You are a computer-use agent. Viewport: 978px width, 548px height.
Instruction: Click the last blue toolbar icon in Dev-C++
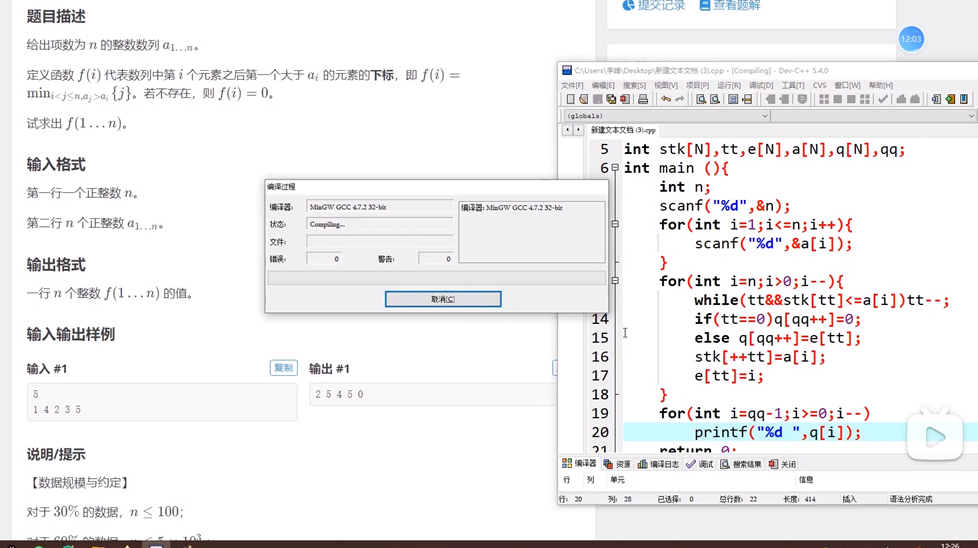964,99
